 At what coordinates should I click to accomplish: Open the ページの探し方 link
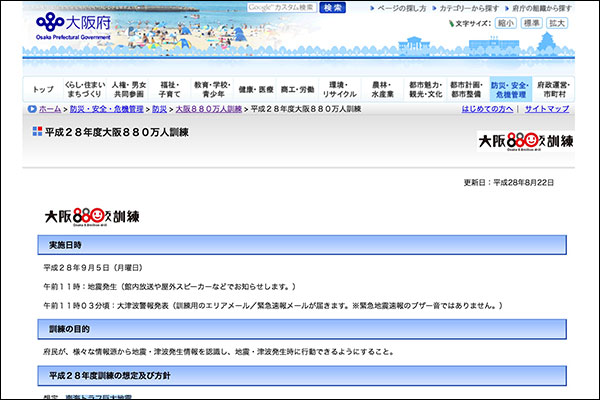coord(402,8)
